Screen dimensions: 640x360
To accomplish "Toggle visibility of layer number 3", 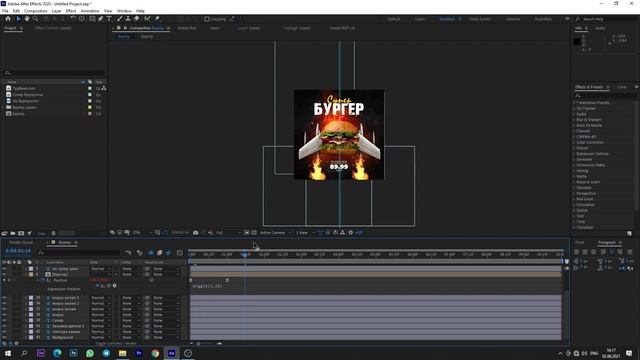I will pyautogui.click(x=4, y=269).
